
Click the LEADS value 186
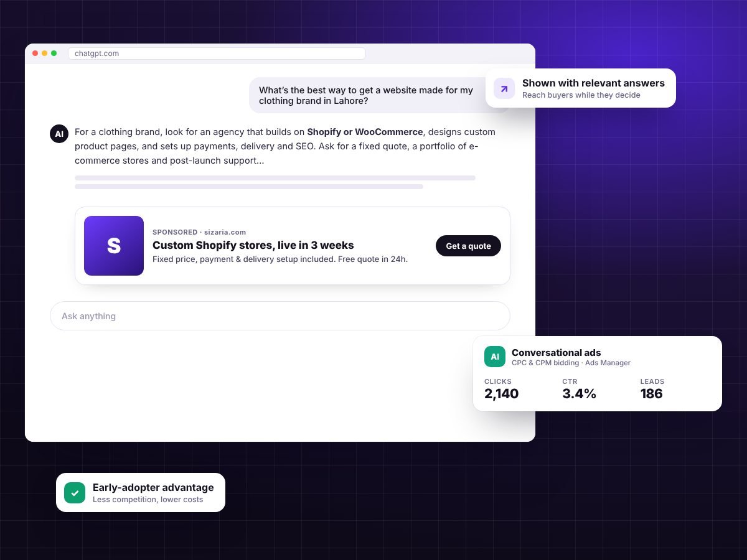pyautogui.click(x=651, y=394)
